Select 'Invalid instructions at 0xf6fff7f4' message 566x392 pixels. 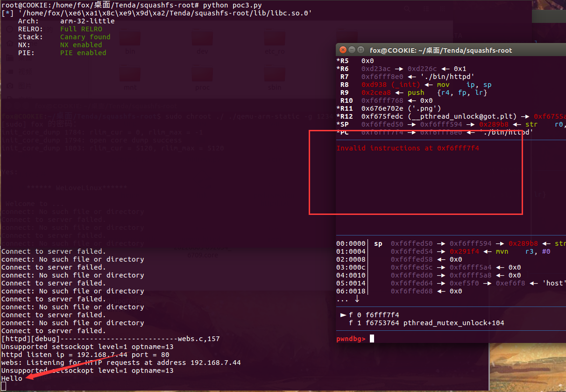[x=408, y=148]
